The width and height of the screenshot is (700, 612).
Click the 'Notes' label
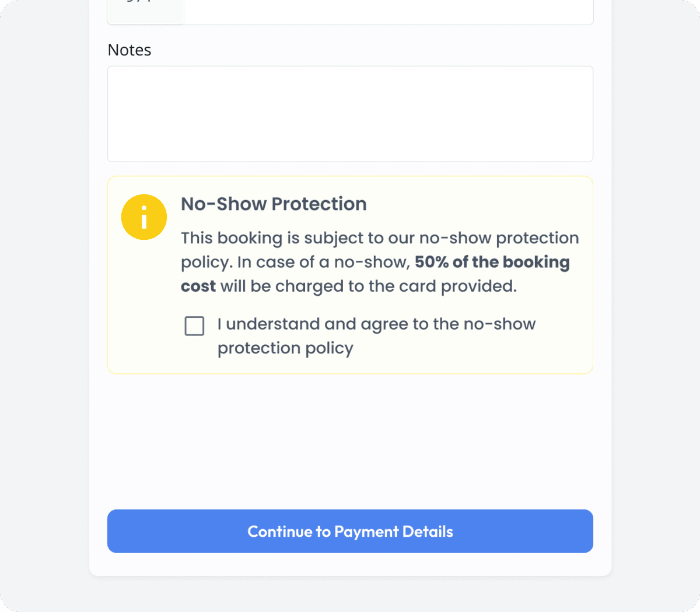click(x=129, y=50)
